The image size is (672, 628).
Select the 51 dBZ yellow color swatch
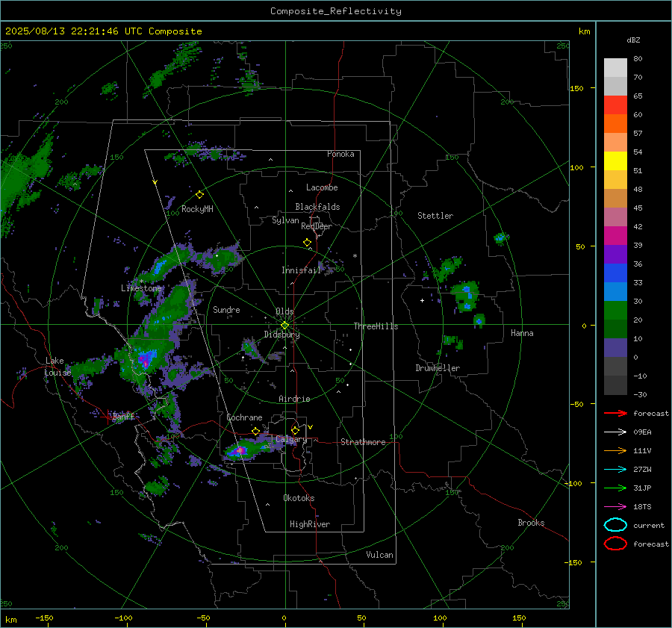click(615, 161)
